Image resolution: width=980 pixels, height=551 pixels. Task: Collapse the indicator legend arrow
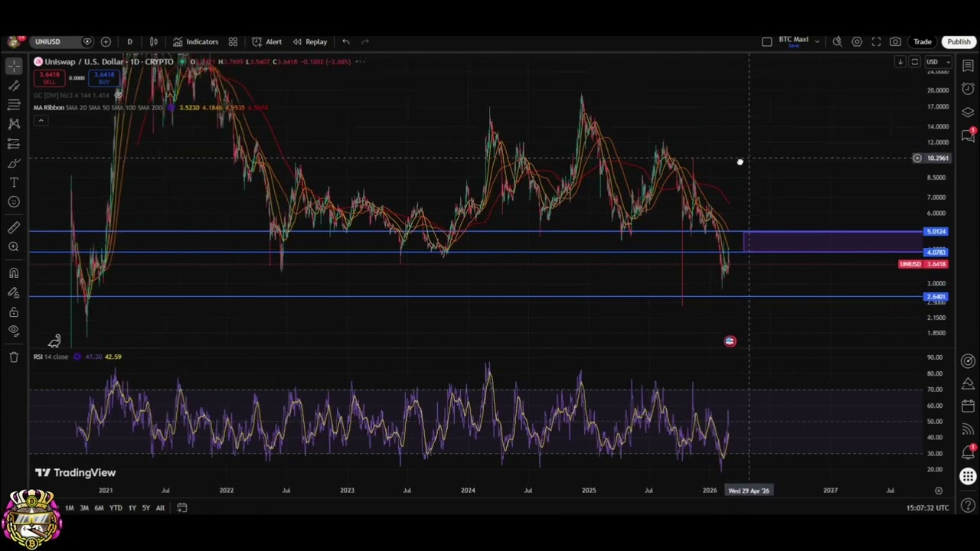click(41, 120)
